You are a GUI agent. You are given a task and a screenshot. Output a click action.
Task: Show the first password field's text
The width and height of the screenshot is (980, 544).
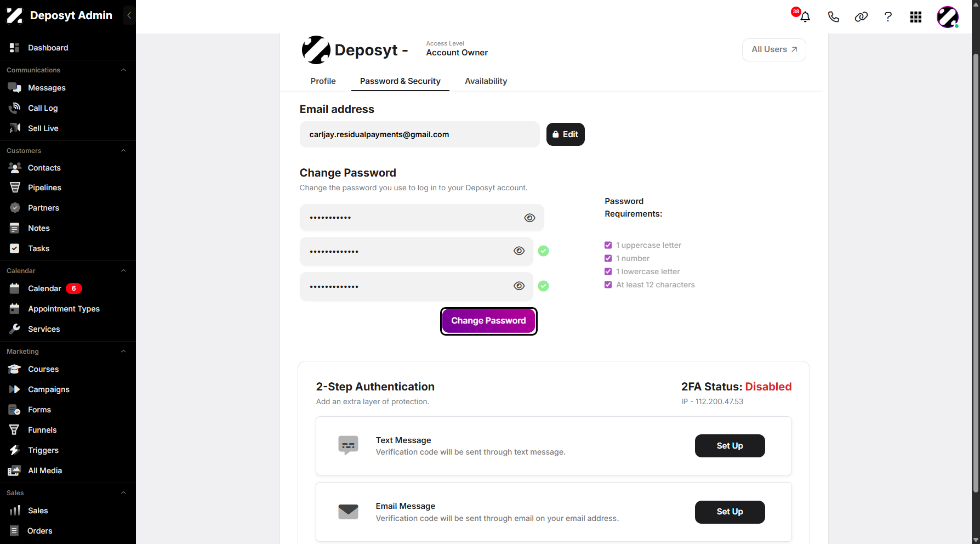point(529,218)
